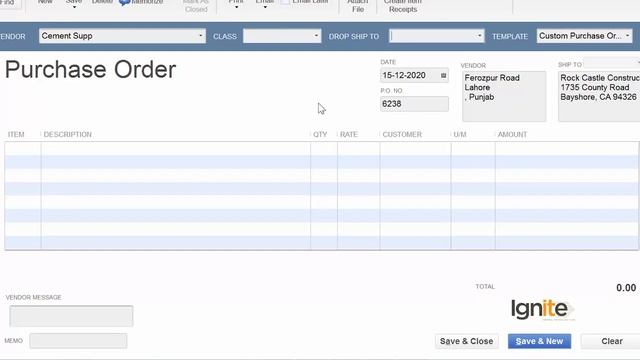Click the Save & Close button
Viewport: 640px width, 360px height.
click(x=467, y=341)
